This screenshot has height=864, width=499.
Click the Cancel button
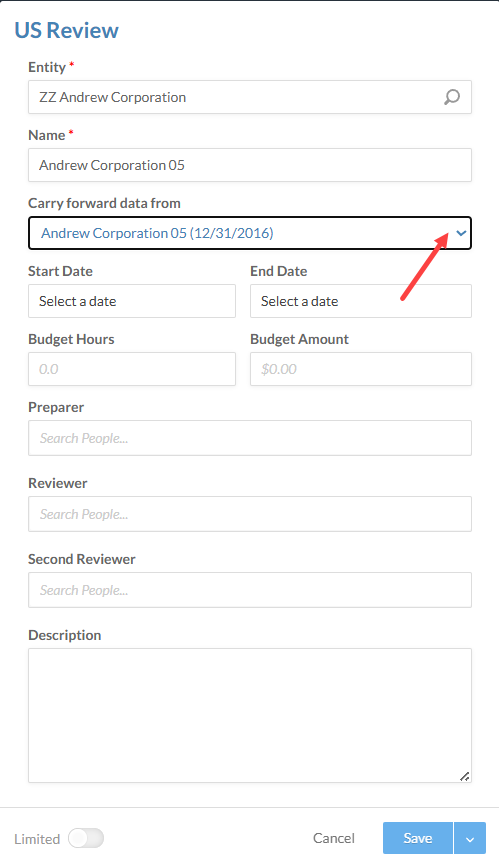click(x=334, y=838)
